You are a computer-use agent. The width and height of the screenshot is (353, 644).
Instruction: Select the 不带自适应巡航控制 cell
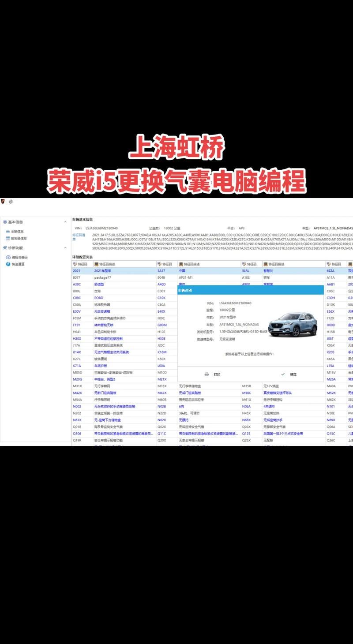[x=124, y=338]
